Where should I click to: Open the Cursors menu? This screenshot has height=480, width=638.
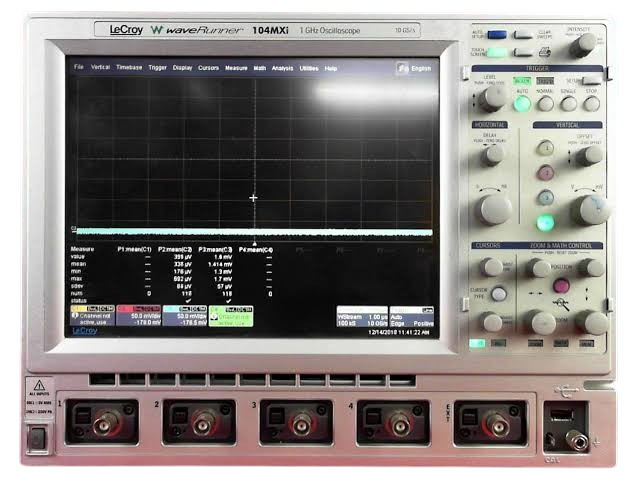[208, 68]
